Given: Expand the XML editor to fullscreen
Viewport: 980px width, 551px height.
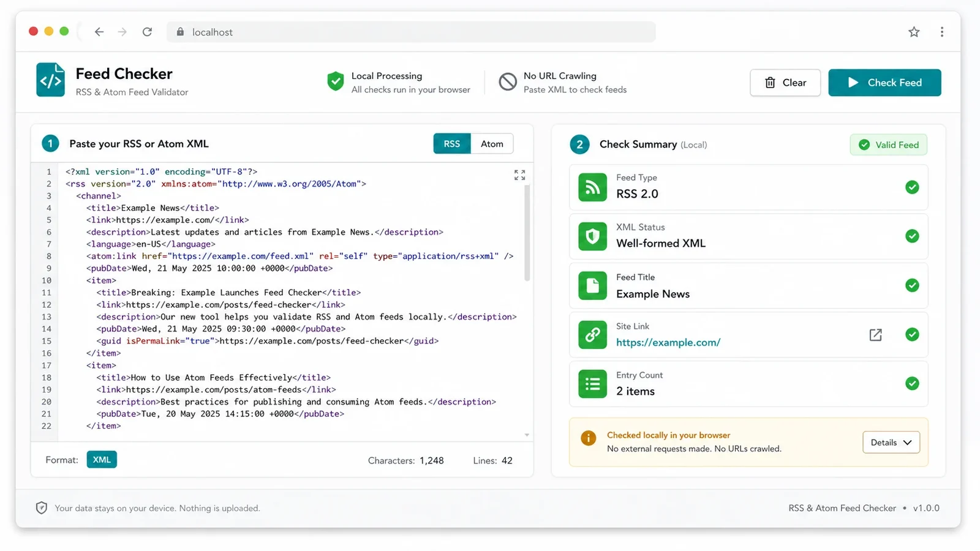Looking at the screenshot, I should pyautogui.click(x=519, y=175).
